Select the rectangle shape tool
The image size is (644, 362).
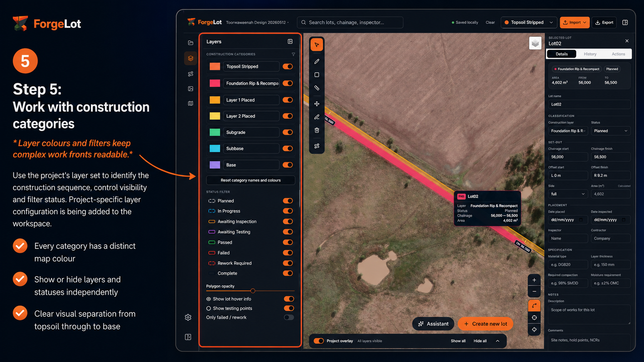[x=317, y=75]
